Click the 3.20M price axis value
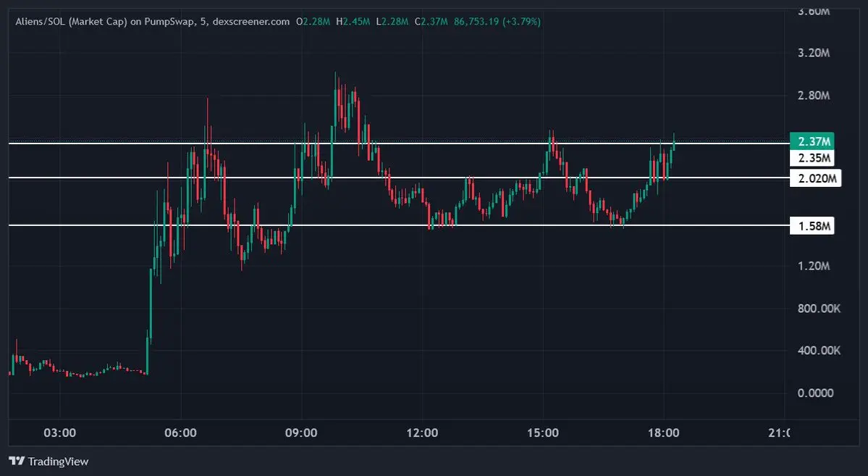The image size is (868, 476). [x=814, y=53]
